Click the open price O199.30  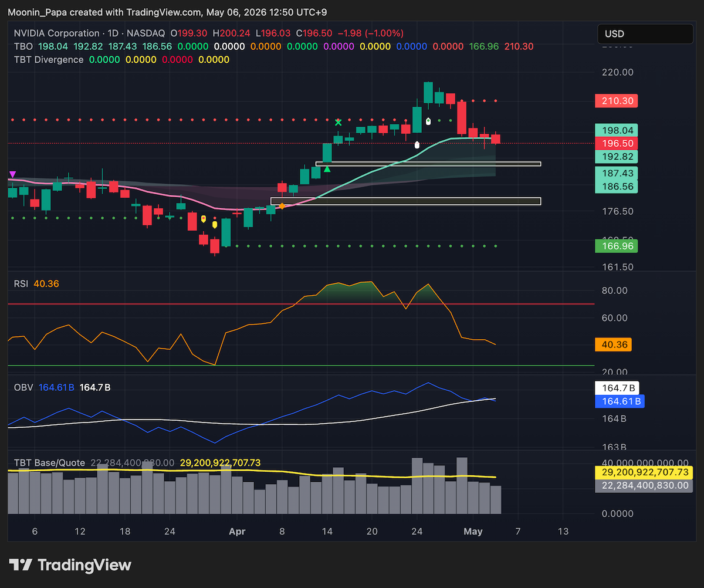(188, 33)
